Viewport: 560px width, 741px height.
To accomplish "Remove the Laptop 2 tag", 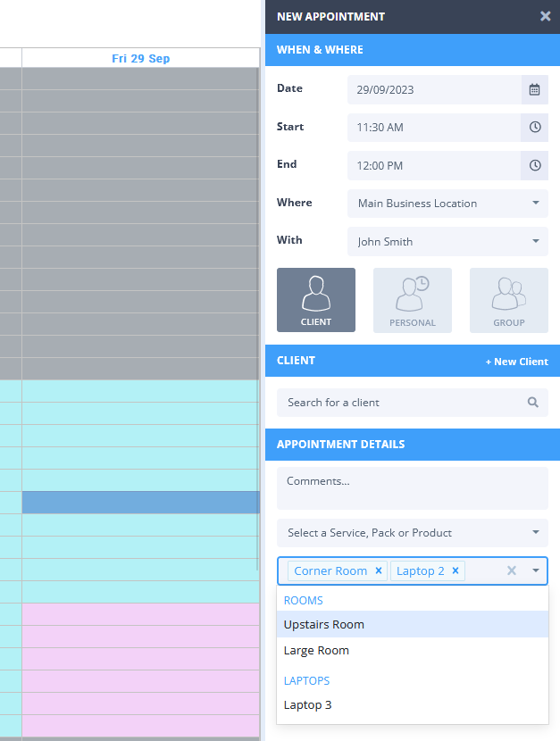I will point(456,570).
